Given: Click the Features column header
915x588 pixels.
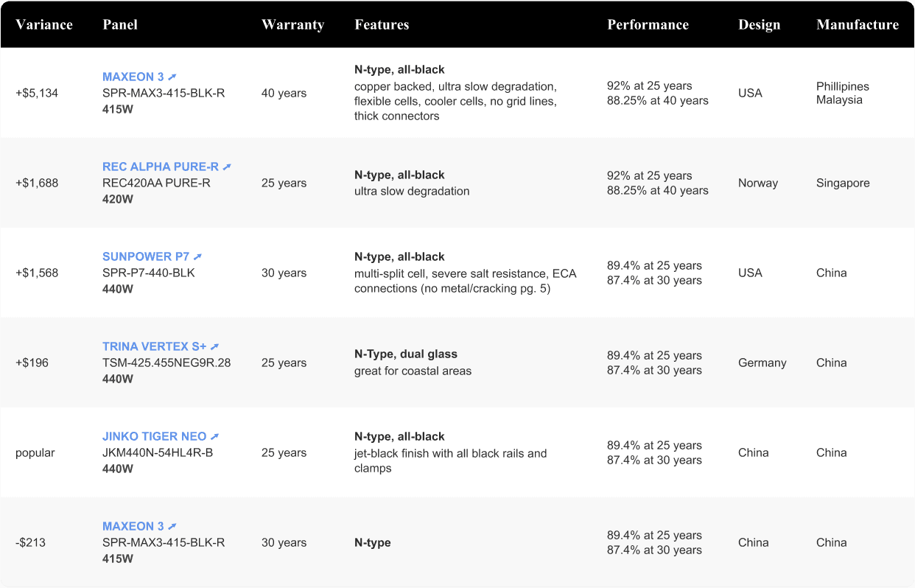Looking at the screenshot, I should pyautogui.click(x=382, y=25).
